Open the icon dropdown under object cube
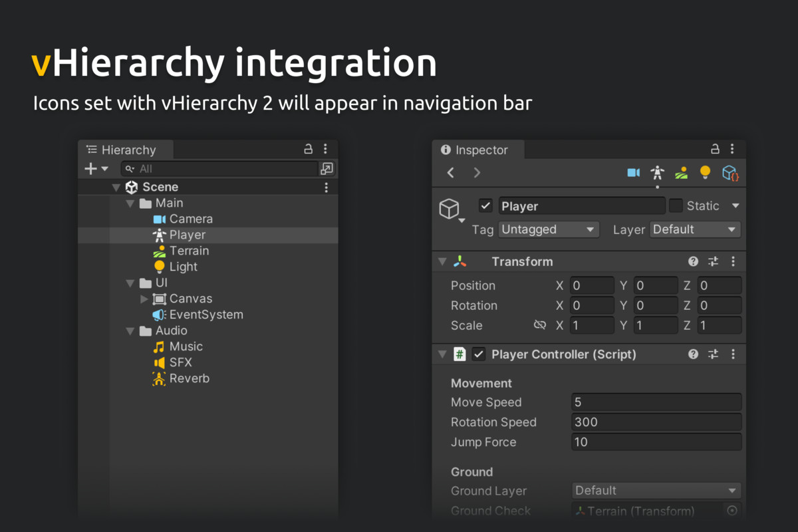 click(462, 220)
